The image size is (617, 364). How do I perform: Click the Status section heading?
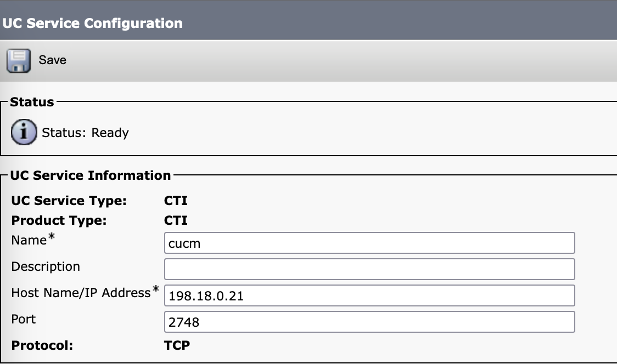[32, 102]
